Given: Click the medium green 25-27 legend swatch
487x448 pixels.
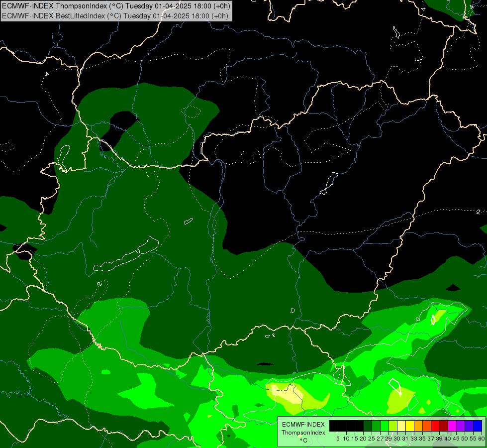Looking at the screenshot, I should (376, 426).
